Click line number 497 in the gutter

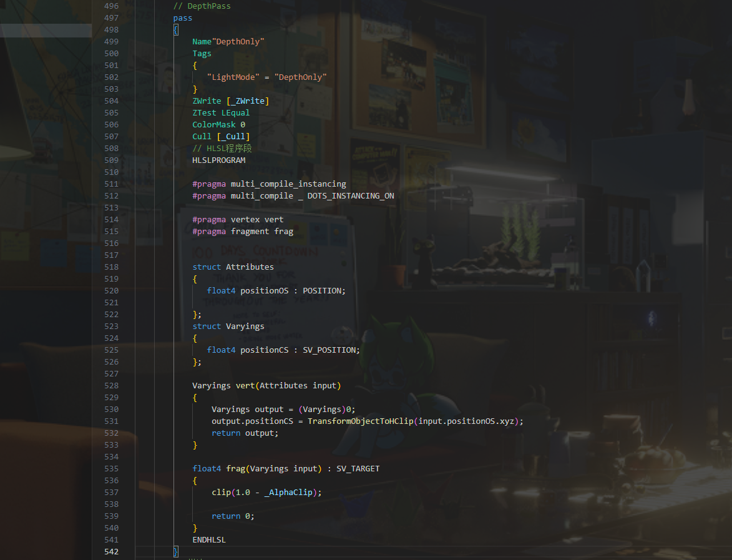click(x=111, y=18)
